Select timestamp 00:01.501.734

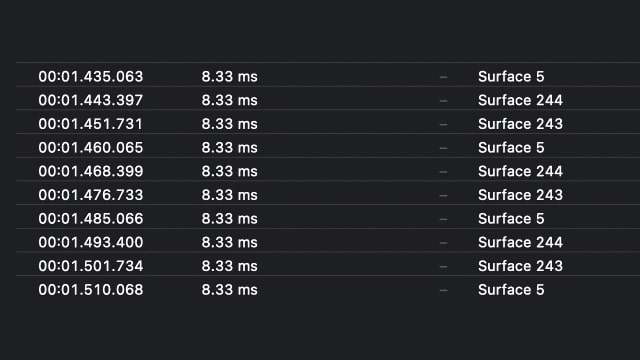point(91,266)
